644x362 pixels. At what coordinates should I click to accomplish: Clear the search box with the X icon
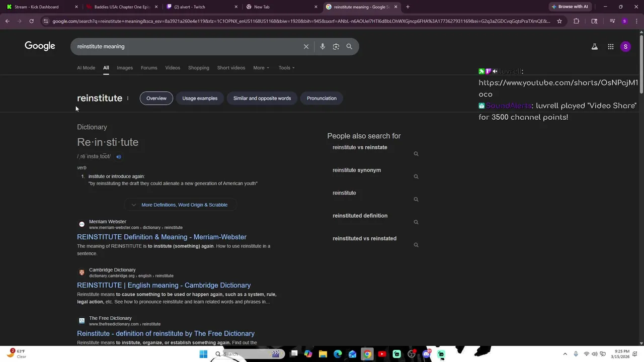[306, 46]
